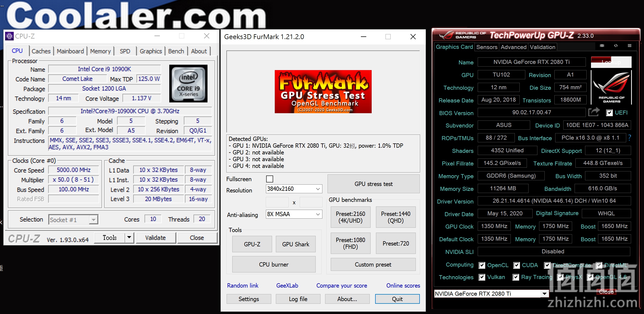Open the Validation tab in GPU-Z
The image size is (644, 314).
point(542,47)
